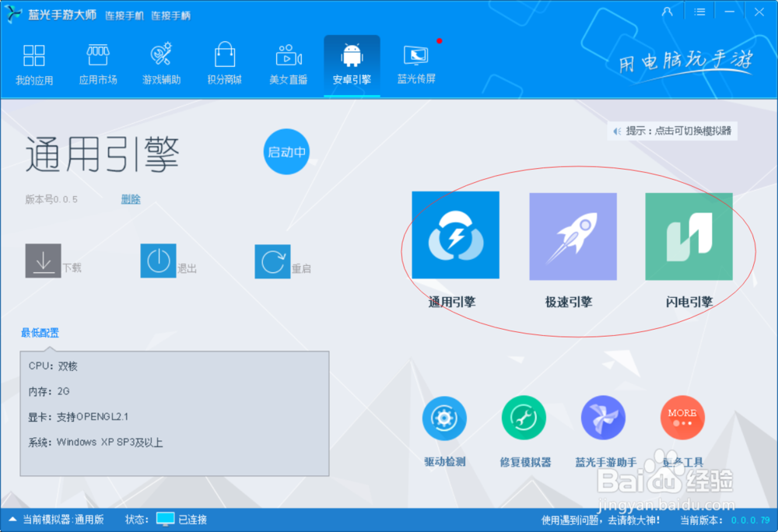The width and height of the screenshot is (778, 532).
Task: Close the 蓝光手游大师 window
Action: 759,12
